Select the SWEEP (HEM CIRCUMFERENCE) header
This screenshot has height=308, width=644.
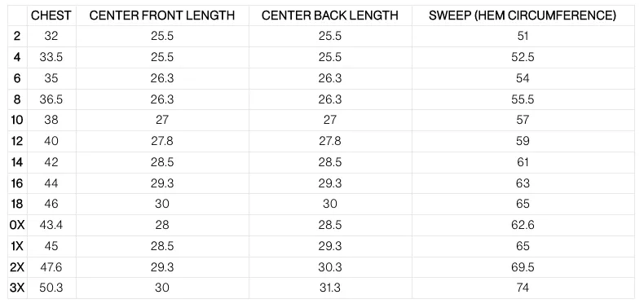pos(523,15)
